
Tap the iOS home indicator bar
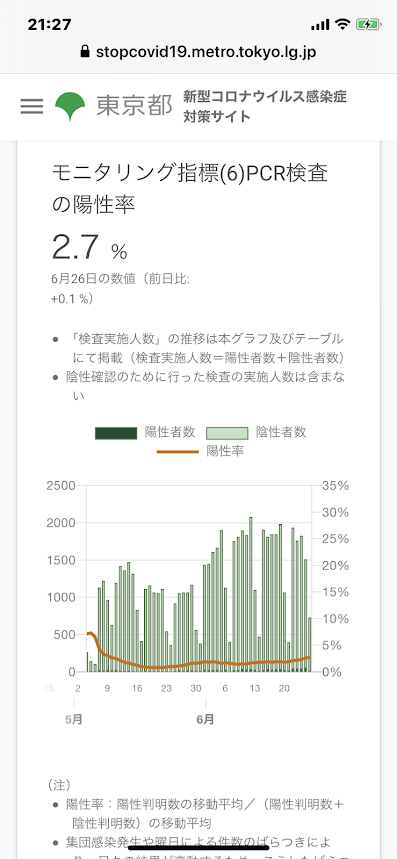198,847
